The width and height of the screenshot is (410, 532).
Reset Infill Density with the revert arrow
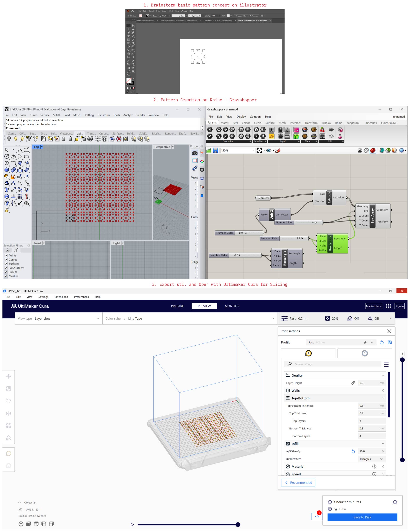pyautogui.click(x=353, y=451)
